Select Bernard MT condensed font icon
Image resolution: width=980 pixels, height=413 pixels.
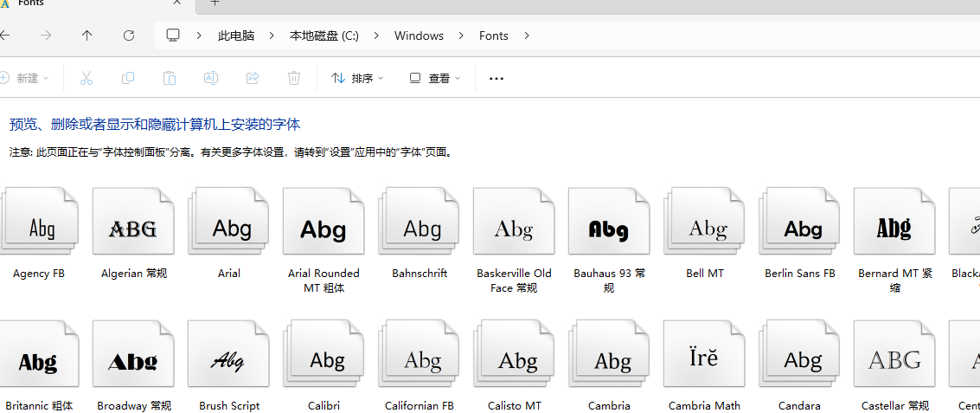coord(894,223)
